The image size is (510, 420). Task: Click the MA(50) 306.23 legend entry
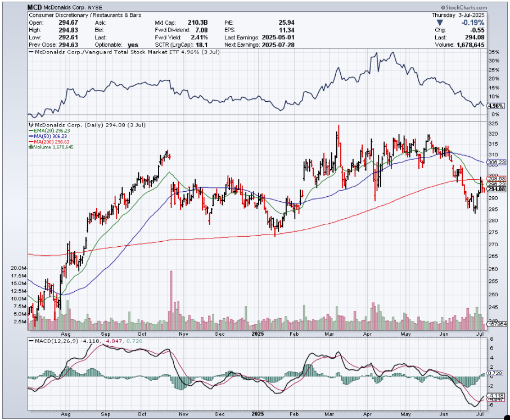48,136
